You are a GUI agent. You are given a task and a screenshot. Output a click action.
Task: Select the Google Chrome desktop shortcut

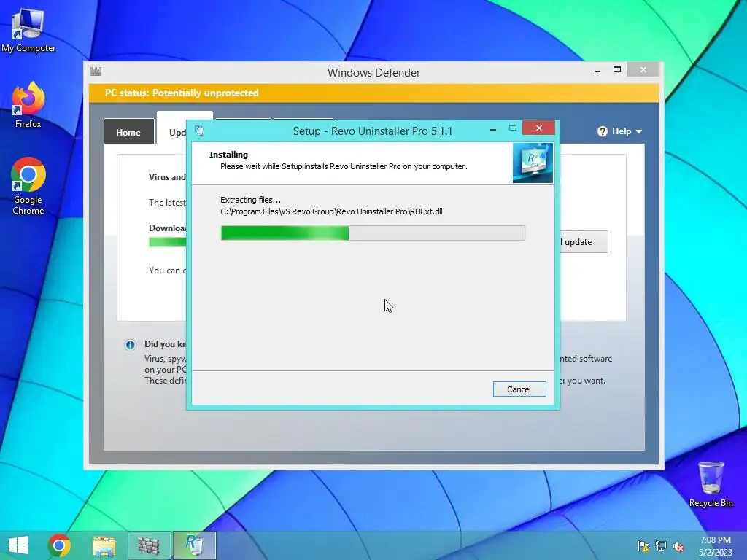click(x=28, y=186)
